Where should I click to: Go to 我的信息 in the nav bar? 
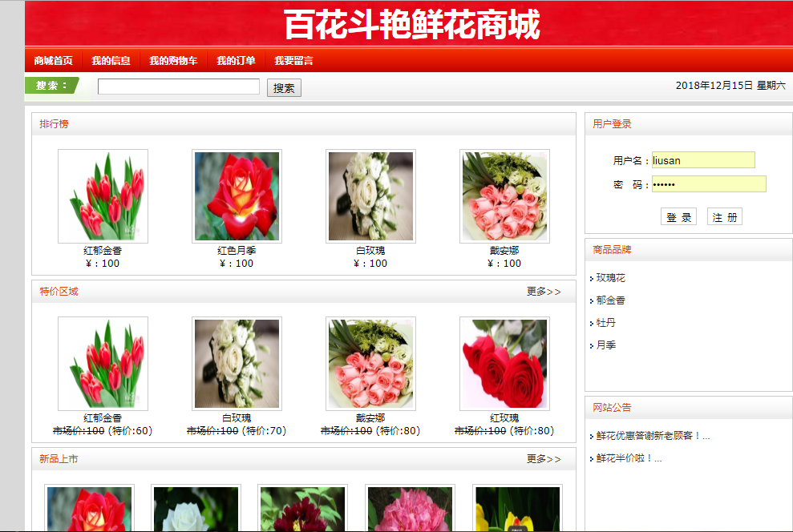[111, 61]
